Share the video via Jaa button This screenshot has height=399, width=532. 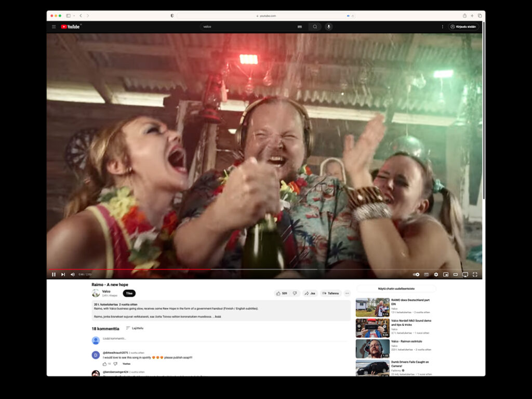tap(310, 293)
